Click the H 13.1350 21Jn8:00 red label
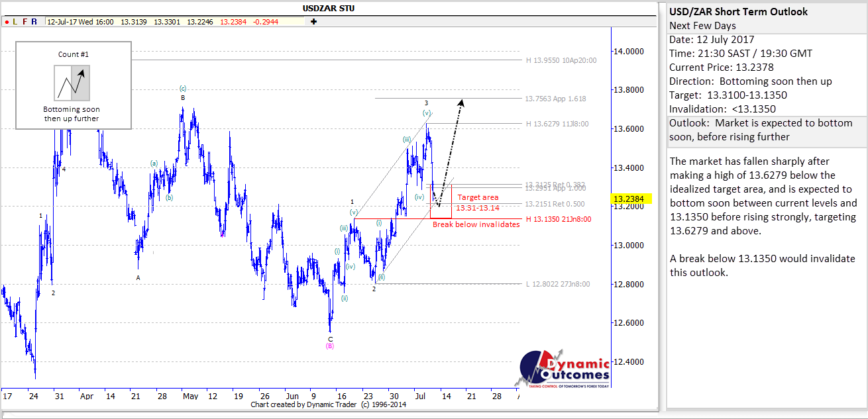 click(x=558, y=219)
